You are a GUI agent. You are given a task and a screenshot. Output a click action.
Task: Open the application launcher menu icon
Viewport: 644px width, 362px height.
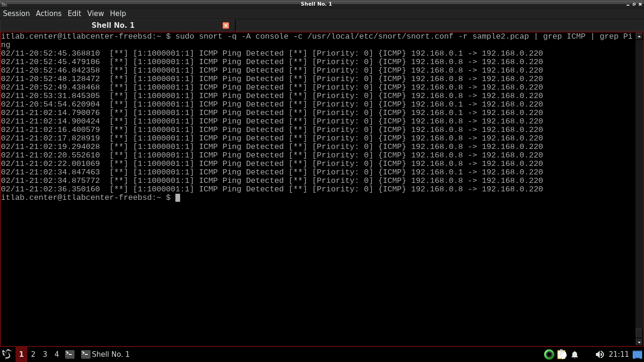click(x=7, y=354)
